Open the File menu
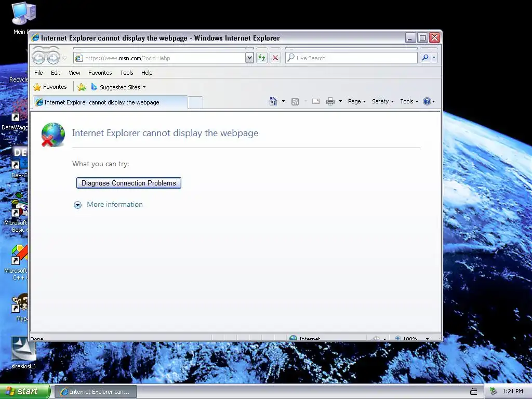This screenshot has width=532, height=399. click(x=38, y=73)
